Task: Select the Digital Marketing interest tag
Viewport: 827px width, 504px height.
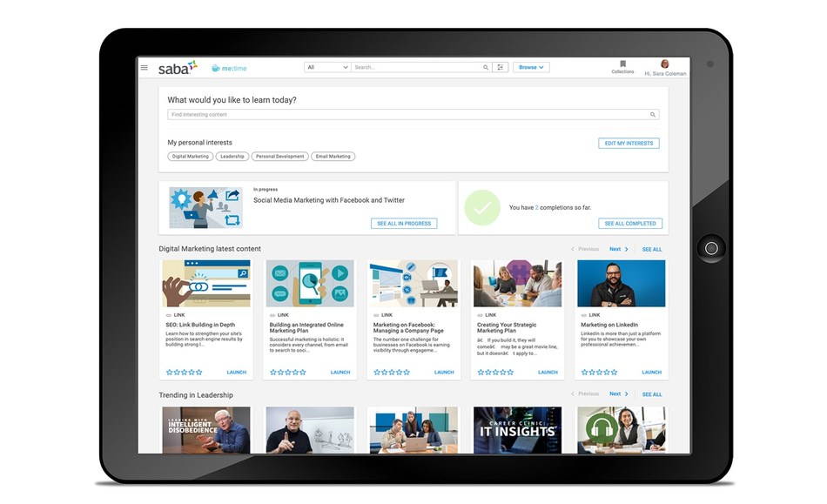Action: pyautogui.click(x=189, y=156)
